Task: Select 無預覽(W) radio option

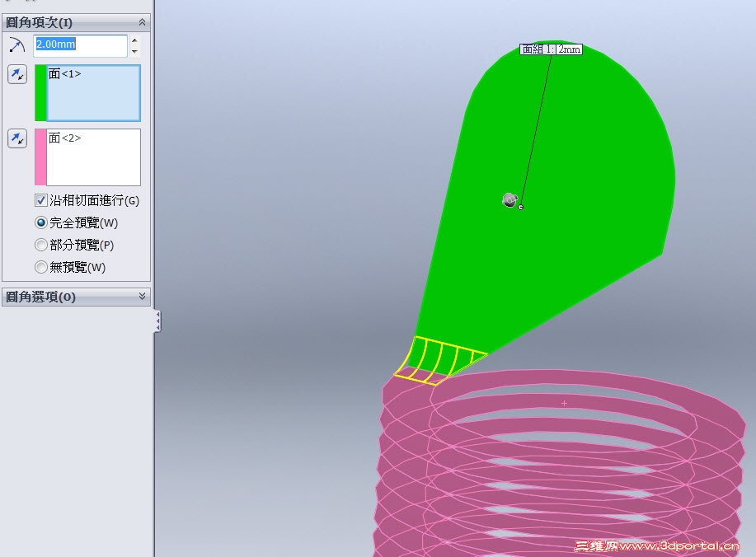Action: 41,267
